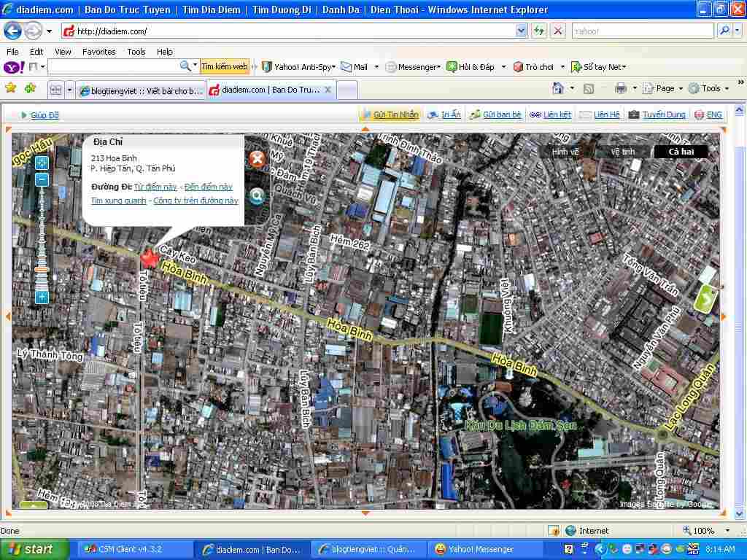
Task: Click the pan control above the zoom-out button
Action: pyautogui.click(x=42, y=163)
